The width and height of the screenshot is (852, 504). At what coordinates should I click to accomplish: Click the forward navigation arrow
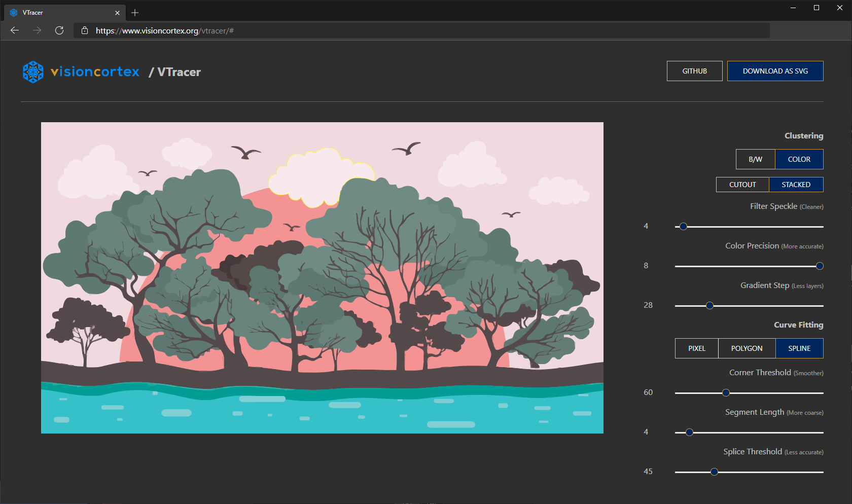[37, 30]
